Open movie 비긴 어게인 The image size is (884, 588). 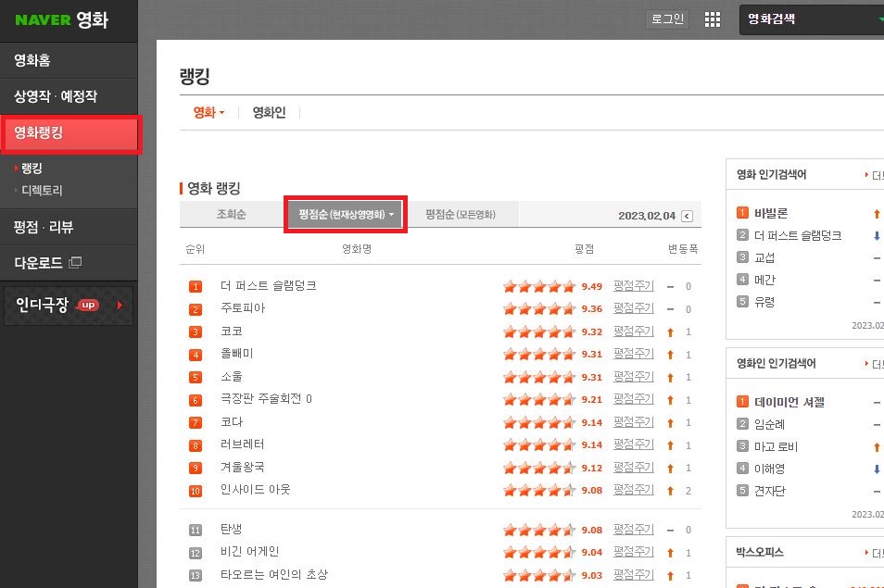250,551
